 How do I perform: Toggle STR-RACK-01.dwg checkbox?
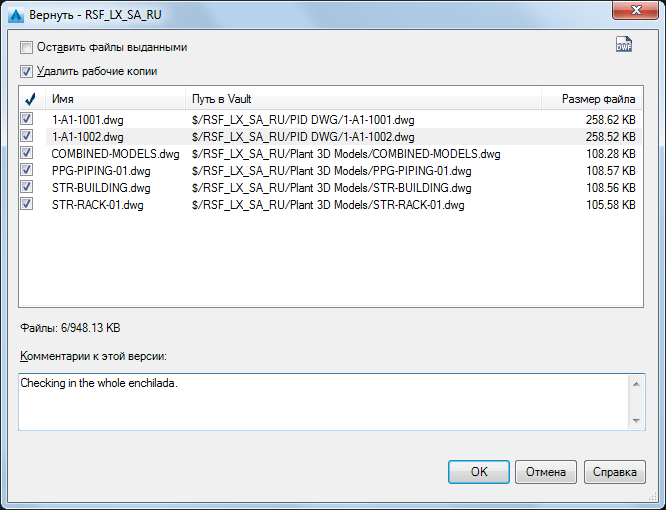pyautogui.click(x=26, y=204)
